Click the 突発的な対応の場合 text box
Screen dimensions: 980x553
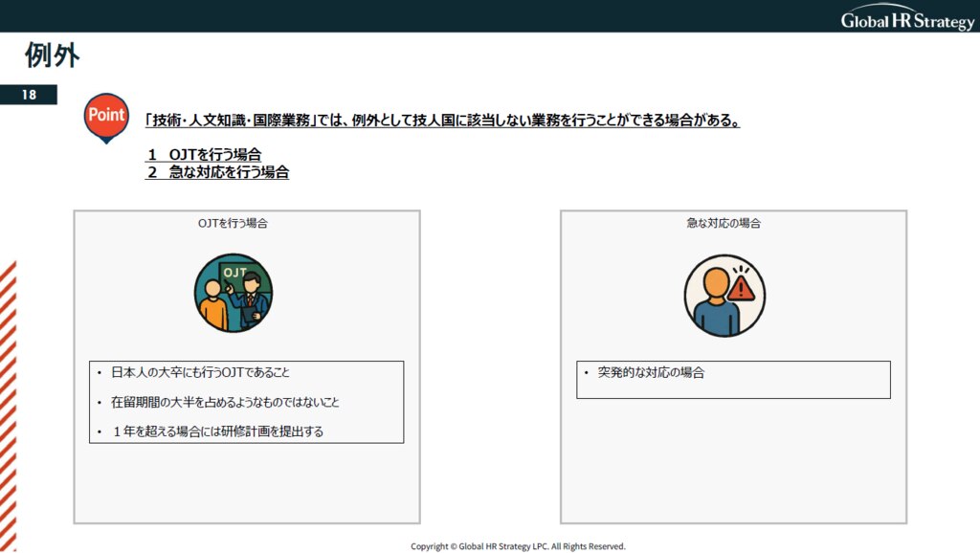733,379
